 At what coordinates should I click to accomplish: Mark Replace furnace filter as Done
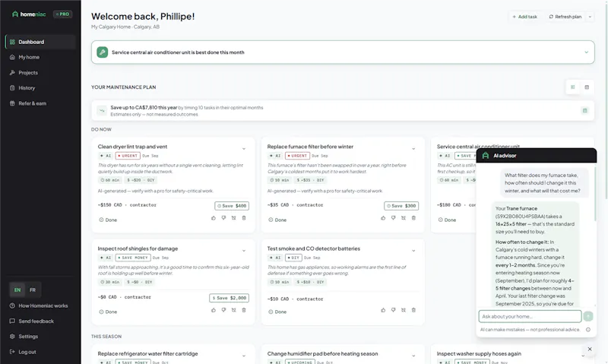coord(277,220)
